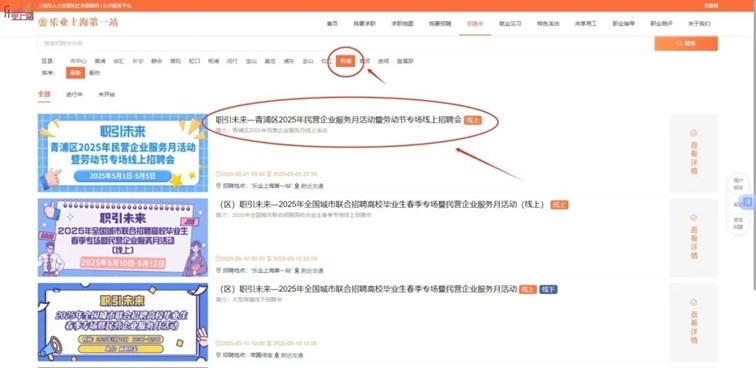Click the blue 线下 tag on third listing
756x368 pixels.
[548, 289]
